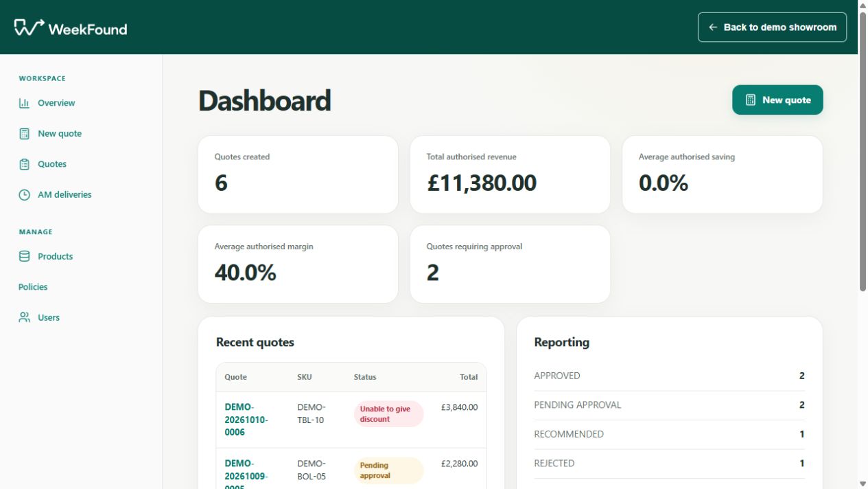Click the scrollbar down arrow
The height and width of the screenshot is (489, 868).
863,484
